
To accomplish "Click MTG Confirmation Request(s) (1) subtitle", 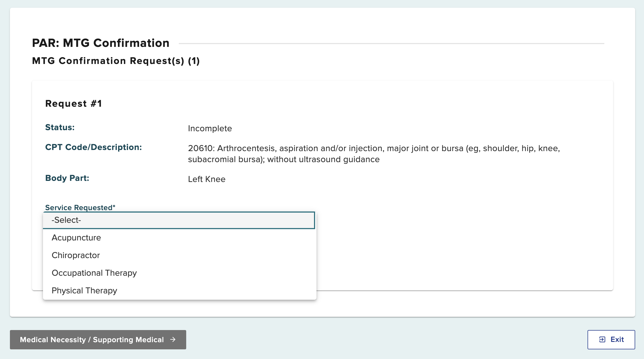I will (116, 61).
